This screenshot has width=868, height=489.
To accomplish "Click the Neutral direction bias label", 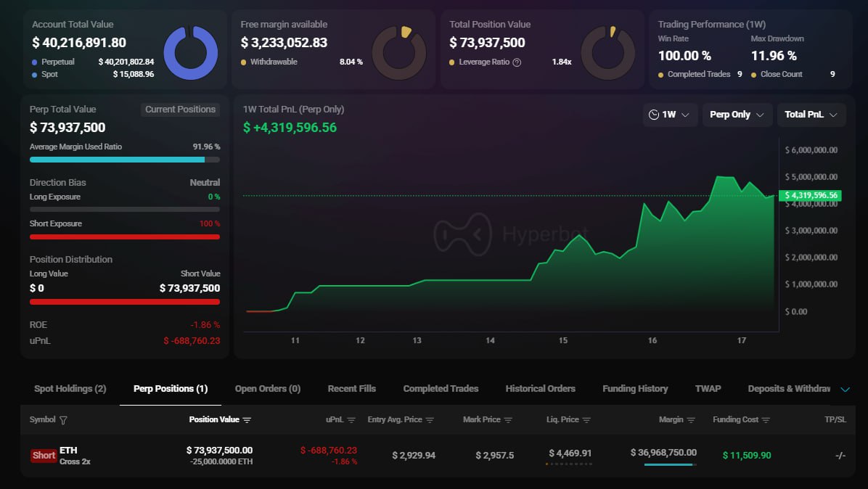I will click(x=205, y=183).
